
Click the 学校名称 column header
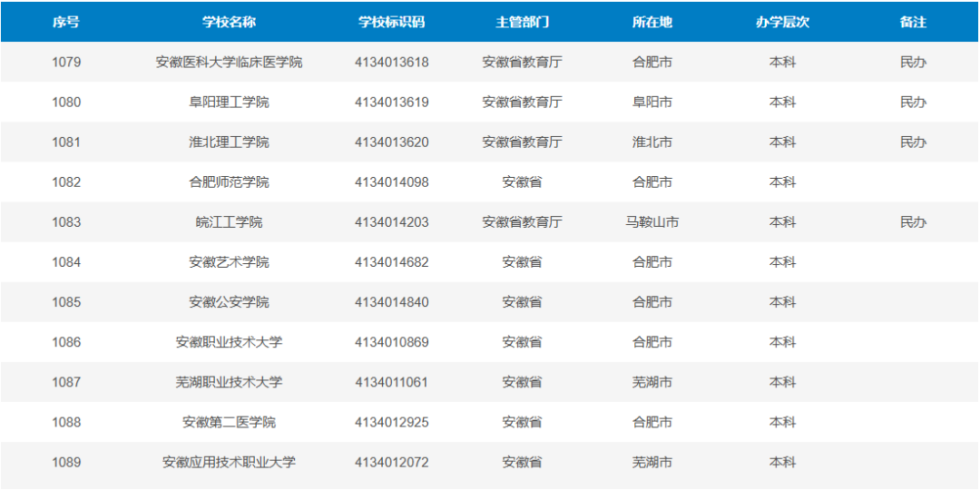coord(229,23)
